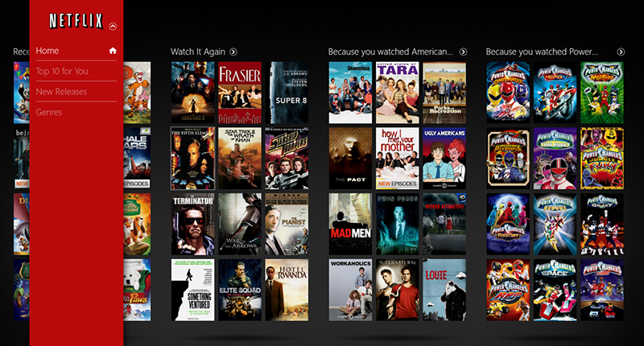Viewport: 644px width, 346px height.
Task: Open How I Met Your Mother poster
Action: pos(398,159)
